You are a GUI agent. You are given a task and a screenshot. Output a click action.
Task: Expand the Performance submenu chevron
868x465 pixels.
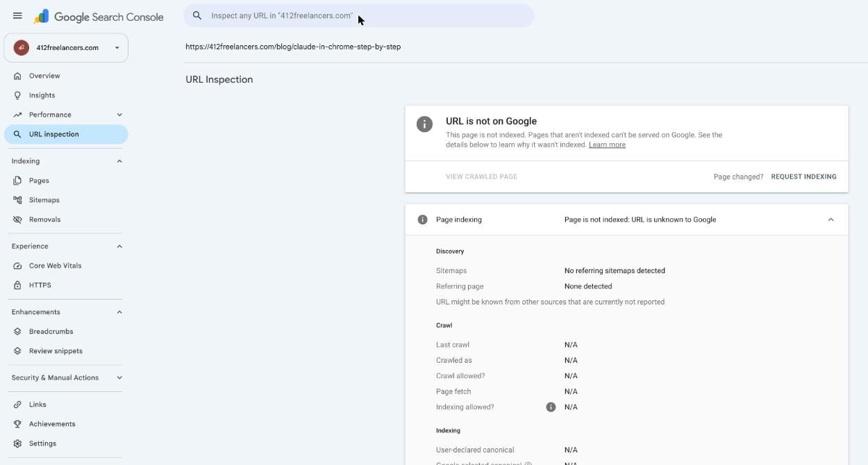(x=119, y=115)
